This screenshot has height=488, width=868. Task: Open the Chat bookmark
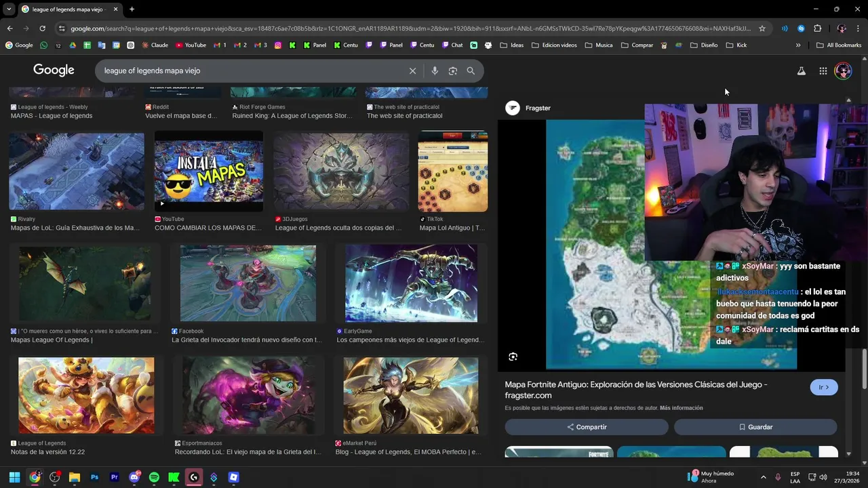pyautogui.click(x=452, y=45)
